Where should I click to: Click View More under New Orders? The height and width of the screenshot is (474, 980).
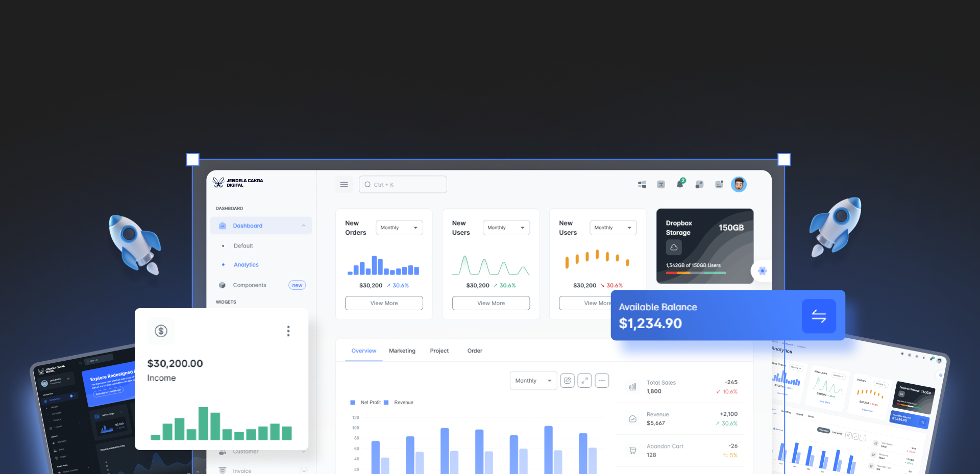(x=384, y=303)
